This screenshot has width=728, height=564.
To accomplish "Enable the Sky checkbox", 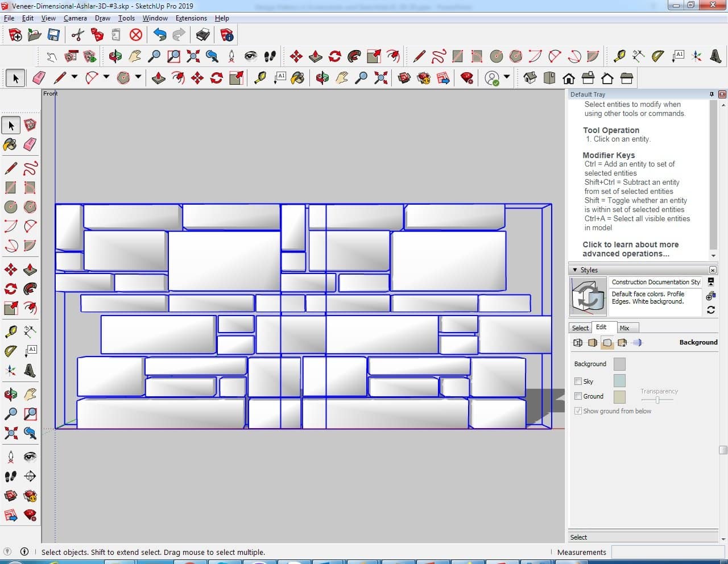I will click(x=578, y=381).
